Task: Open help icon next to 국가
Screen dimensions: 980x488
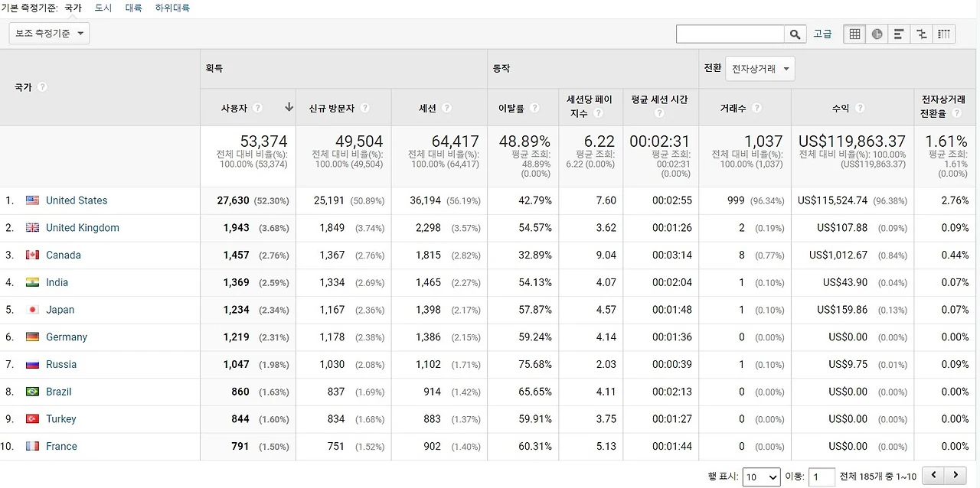Action: tap(42, 87)
